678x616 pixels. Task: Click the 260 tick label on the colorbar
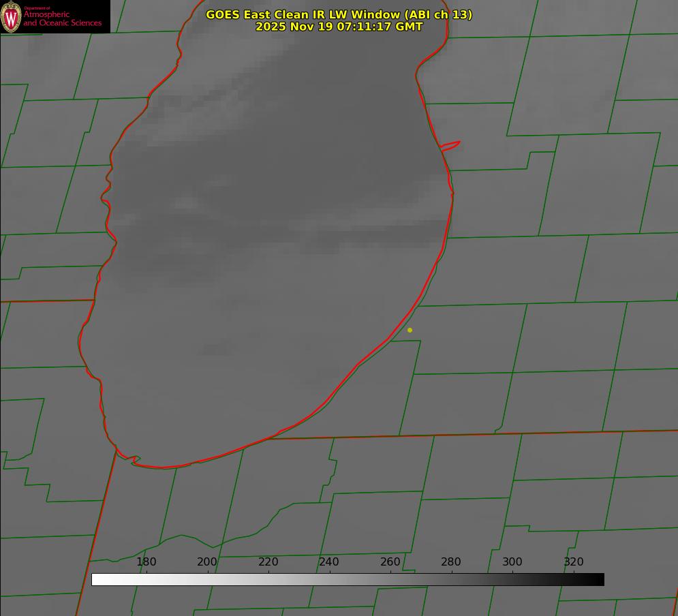click(x=390, y=562)
